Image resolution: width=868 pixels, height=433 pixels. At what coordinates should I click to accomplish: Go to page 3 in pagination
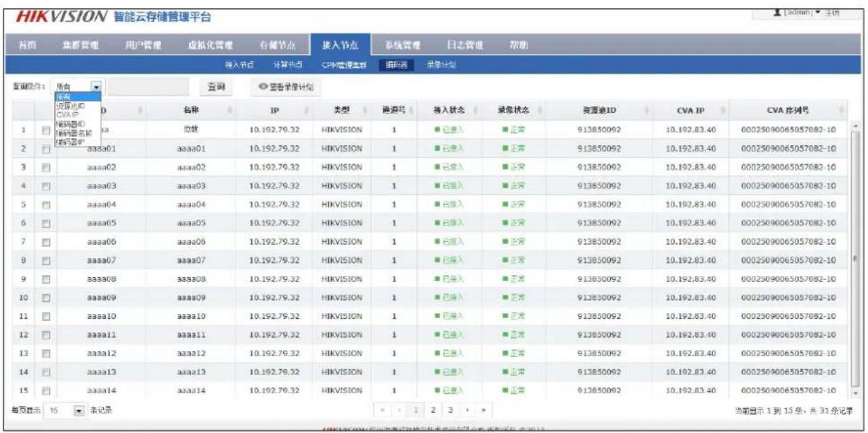pos(452,410)
